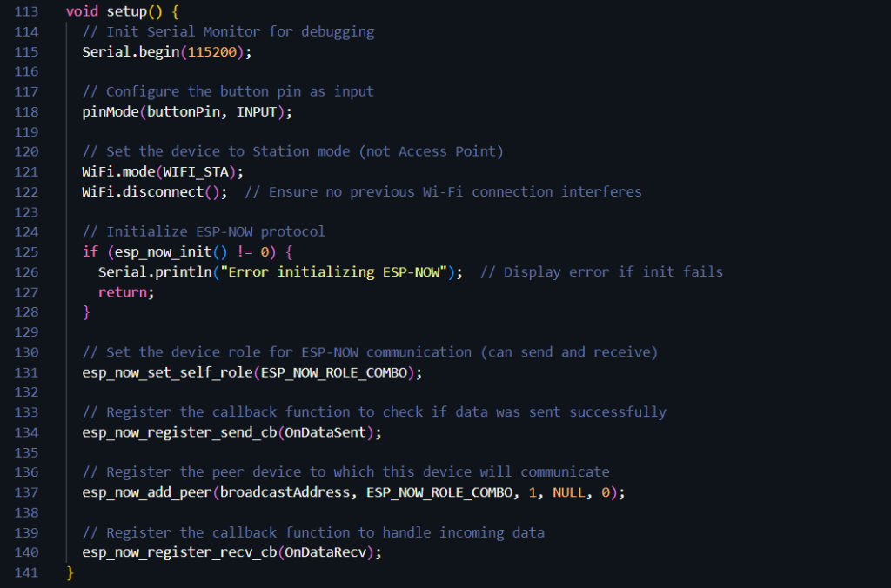The image size is (891, 588).
Task: Click the "Configure the button pin" comment
Action: pyautogui.click(x=228, y=91)
